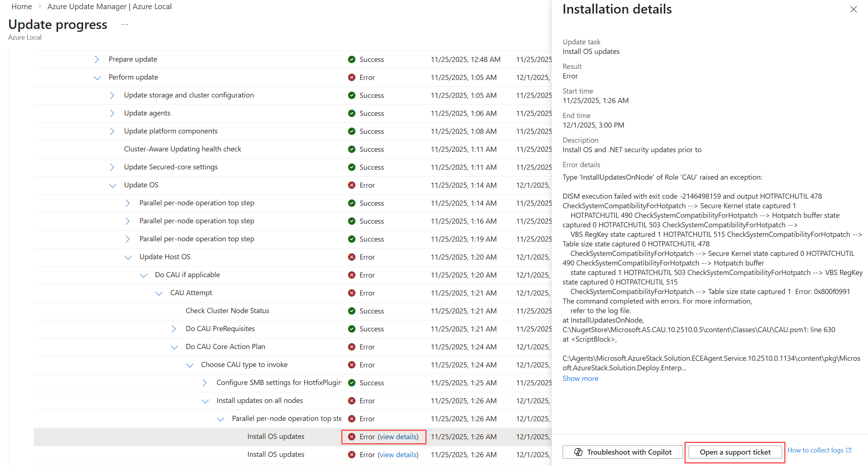868x466 pixels.
Task: Click Show more under error details
Action: (x=580, y=378)
